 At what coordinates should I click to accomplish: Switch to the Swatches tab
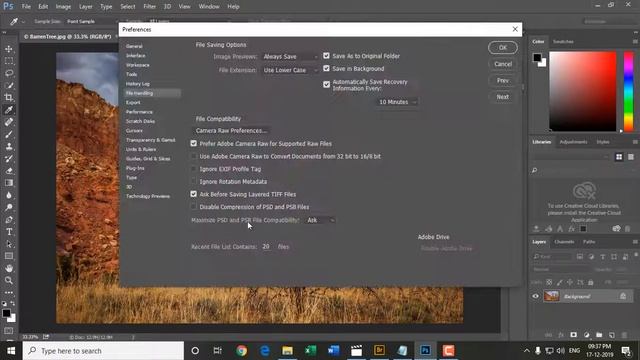coord(563,42)
